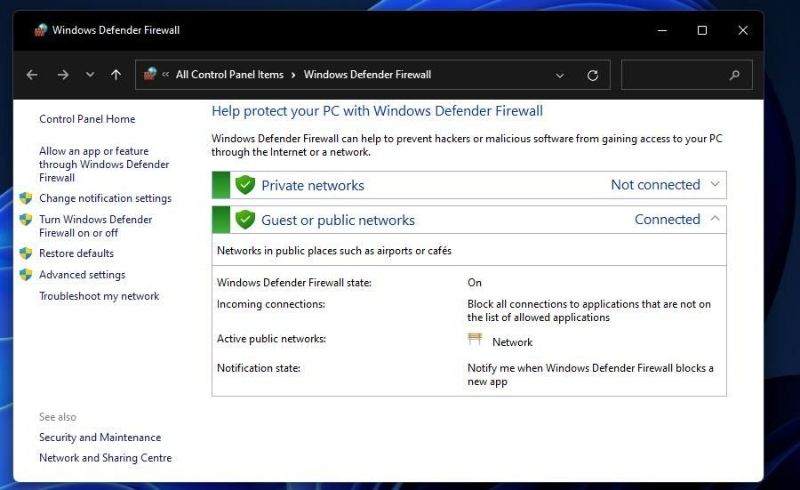Click the green shield beside Private networks

coord(245,185)
